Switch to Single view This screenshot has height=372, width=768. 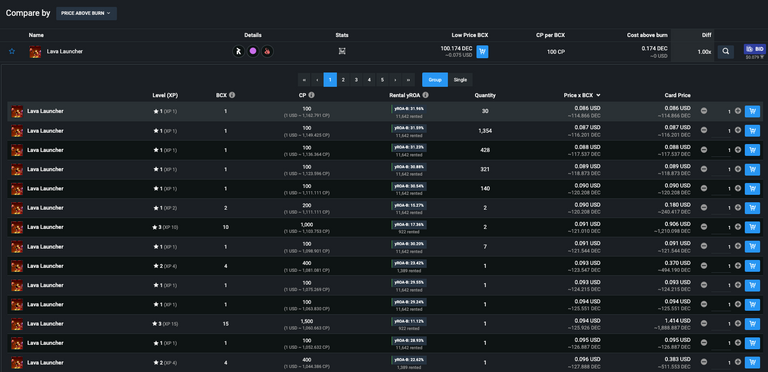[x=460, y=80]
